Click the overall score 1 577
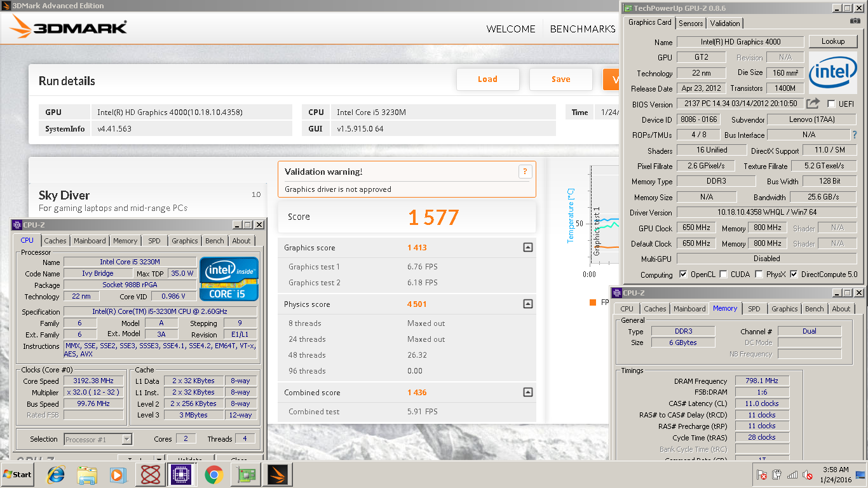The image size is (868, 488). coord(433,217)
